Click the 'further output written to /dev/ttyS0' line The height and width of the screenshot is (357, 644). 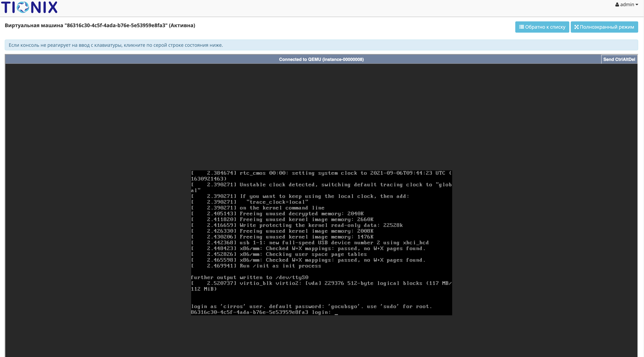[x=249, y=277]
